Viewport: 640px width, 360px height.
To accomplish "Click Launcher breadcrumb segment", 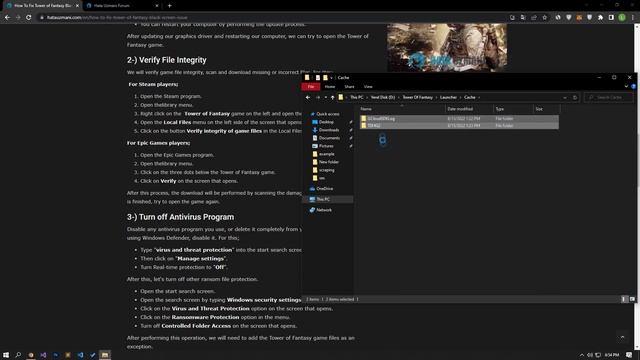I will click(x=448, y=98).
